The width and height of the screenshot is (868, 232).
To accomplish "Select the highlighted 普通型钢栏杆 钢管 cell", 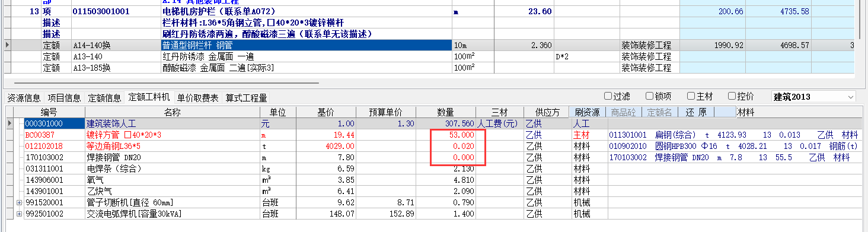I will click(x=306, y=45).
